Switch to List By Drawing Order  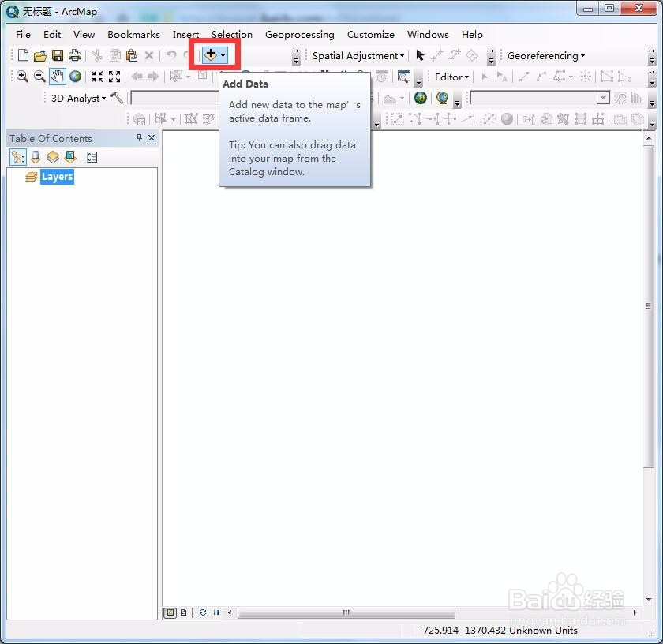[17, 157]
